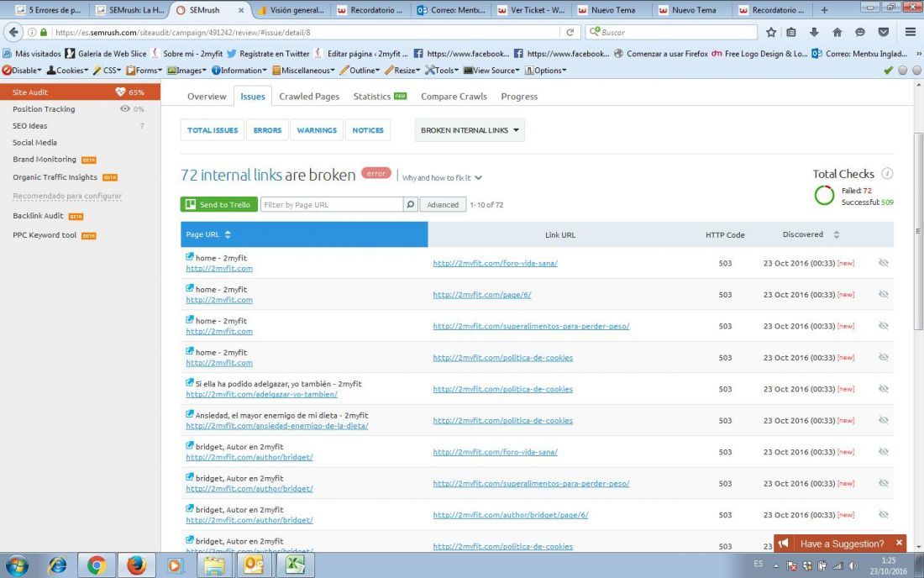The height and width of the screenshot is (578, 924).
Task: Open Excel from the taskbar
Action: point(295,565)
